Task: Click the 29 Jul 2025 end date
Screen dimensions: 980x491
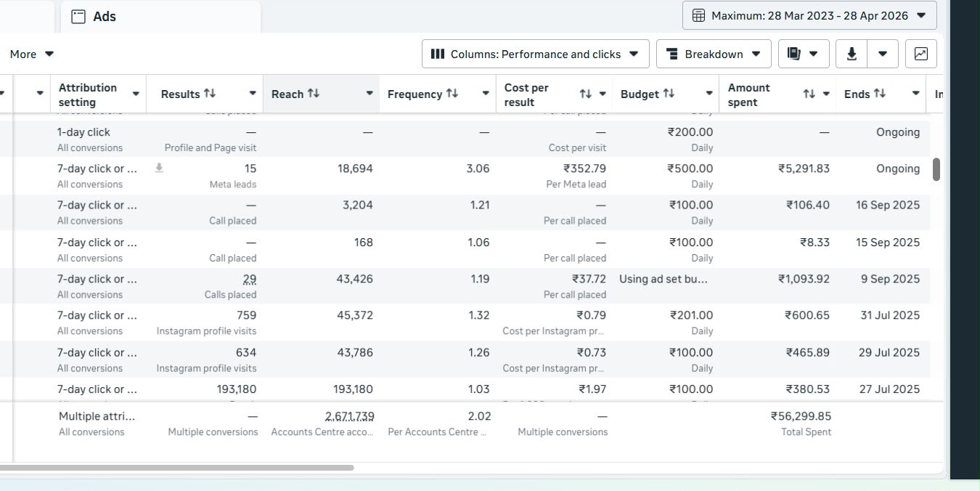Action: pyautogui.click(x=889, y=352)
